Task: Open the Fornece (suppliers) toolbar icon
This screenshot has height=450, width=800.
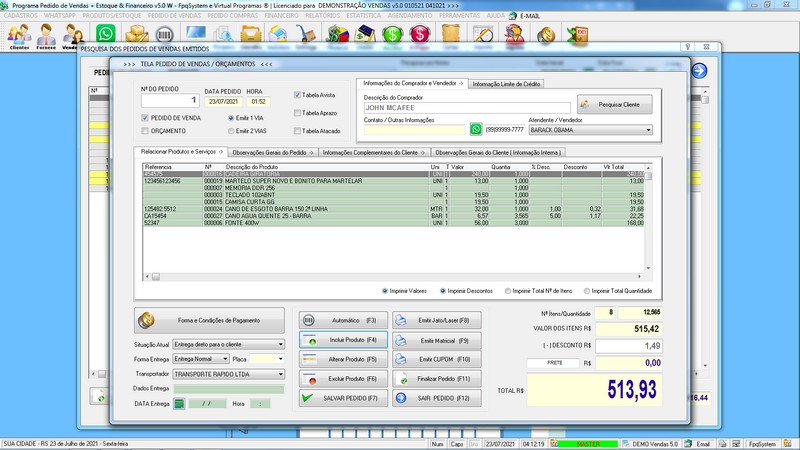Action: pos(46,37)
